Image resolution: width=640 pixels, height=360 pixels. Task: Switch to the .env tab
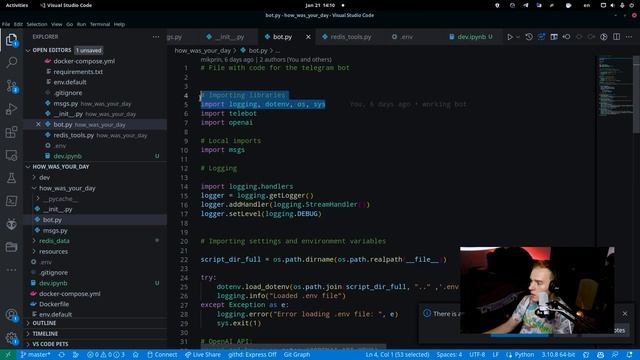coord(407,37)
